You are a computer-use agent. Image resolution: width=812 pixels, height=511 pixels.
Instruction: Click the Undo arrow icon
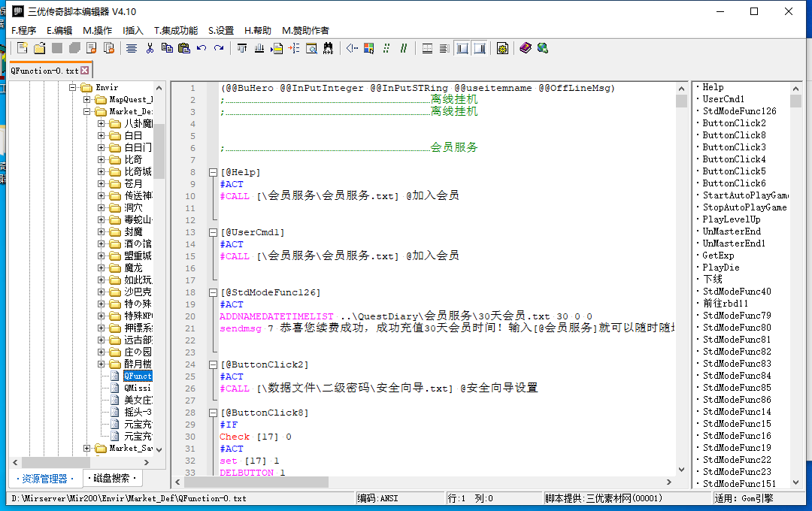201,48
